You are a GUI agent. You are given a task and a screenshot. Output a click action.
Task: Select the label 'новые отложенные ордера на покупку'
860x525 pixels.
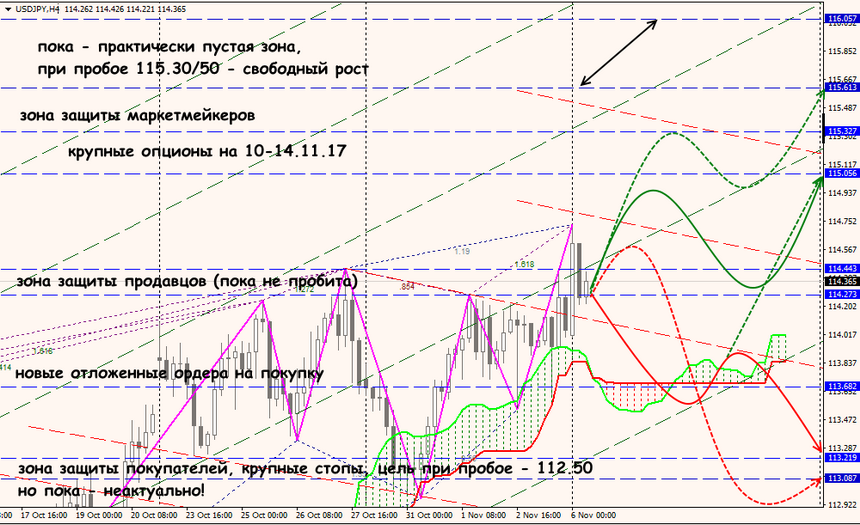click(x=169, y=374)
